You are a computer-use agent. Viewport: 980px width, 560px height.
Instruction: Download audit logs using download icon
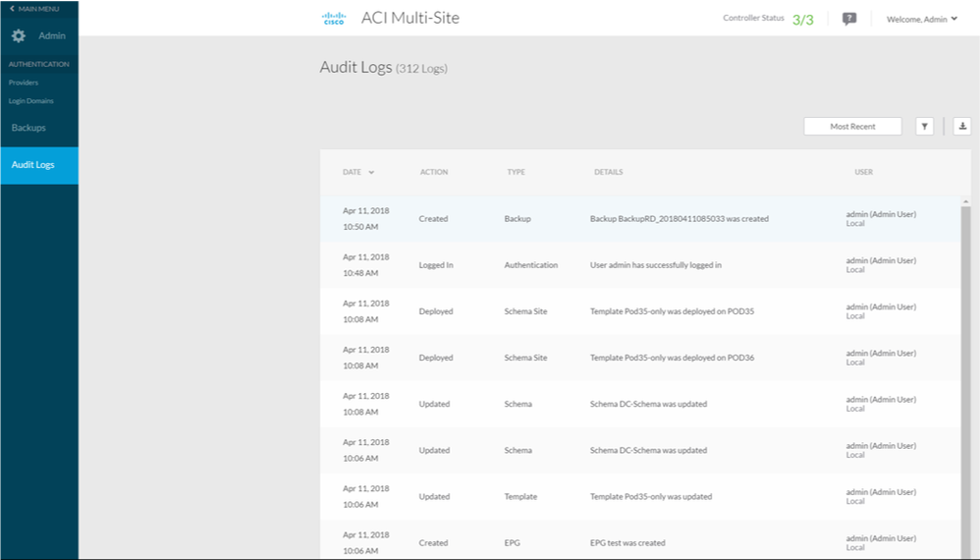coord(962,126)
